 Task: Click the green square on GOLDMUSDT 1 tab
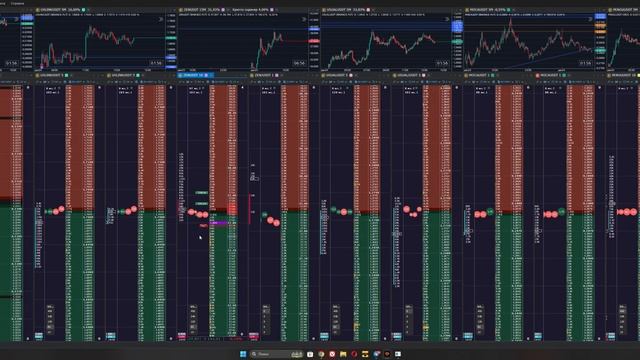point(67,76)
